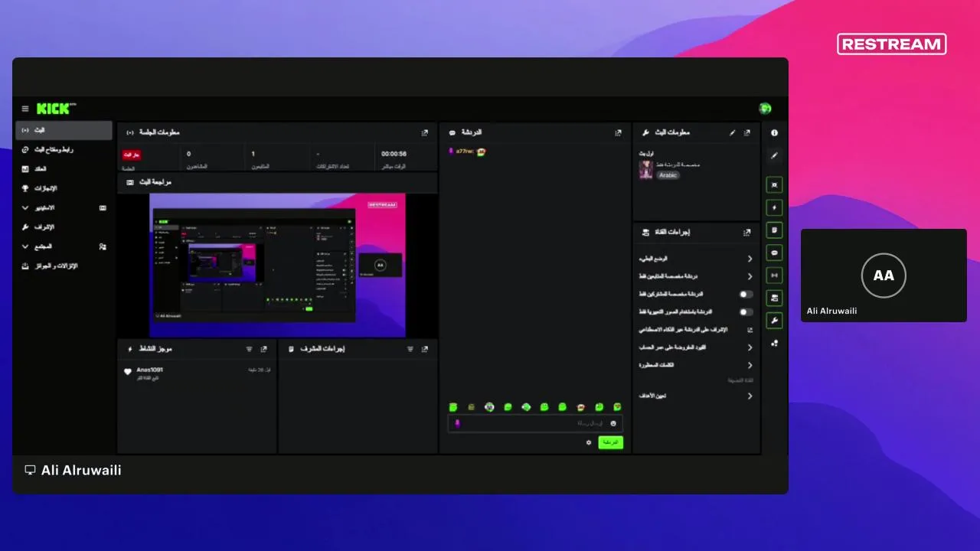Toggle Stream Preview widget in right toolbar
The width and height of the screenshot is (980, 551).
774,185
